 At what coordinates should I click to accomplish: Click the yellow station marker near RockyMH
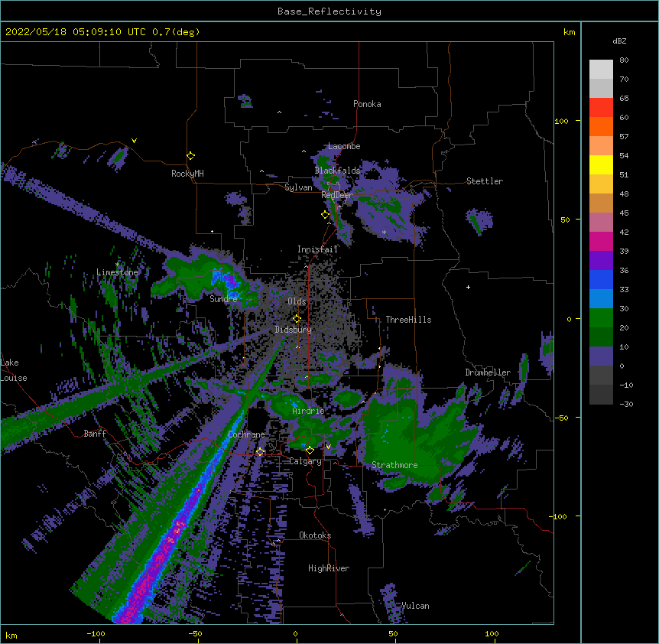pyautogui.click(x=191, y=156)
